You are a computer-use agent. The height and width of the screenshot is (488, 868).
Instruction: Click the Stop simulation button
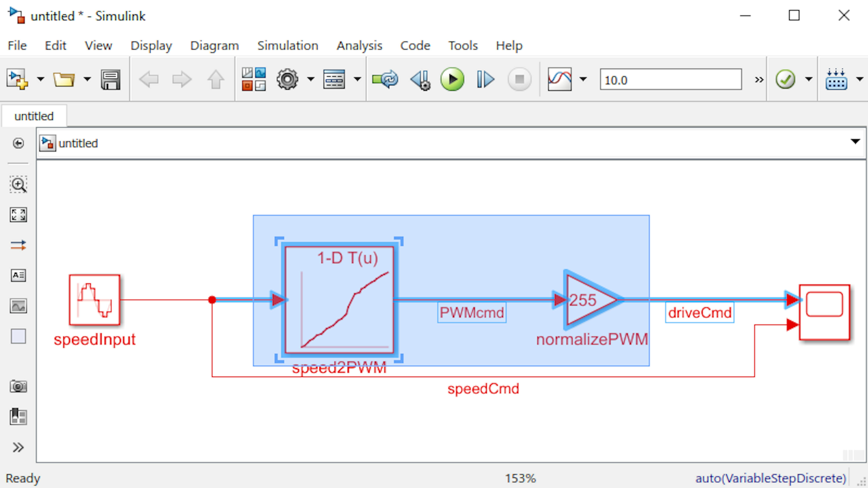[x=520, y=80]
